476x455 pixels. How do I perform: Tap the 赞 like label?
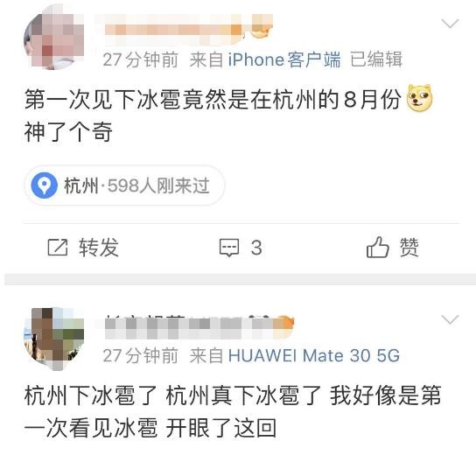click(409, 247)
